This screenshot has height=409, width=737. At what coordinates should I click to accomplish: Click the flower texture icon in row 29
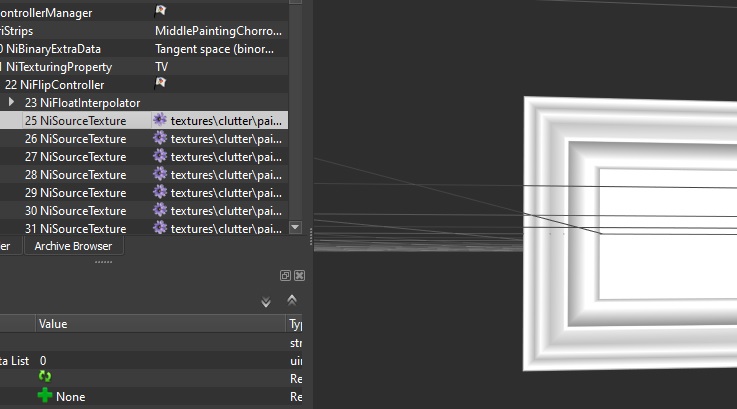160,191
